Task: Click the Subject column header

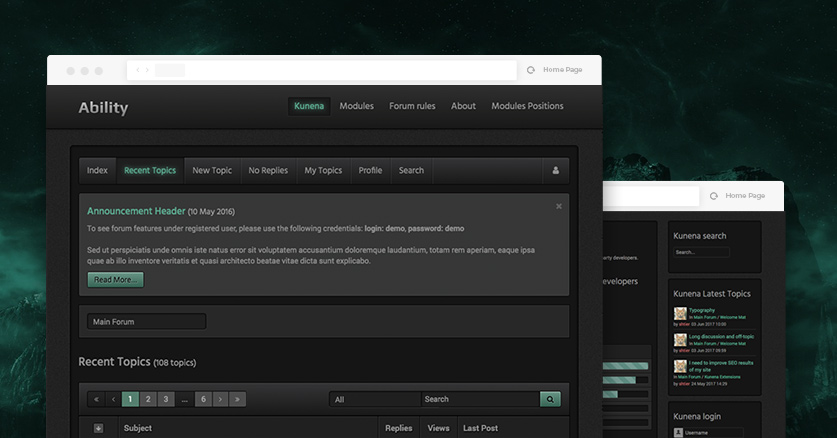Action: click(138, 428)
